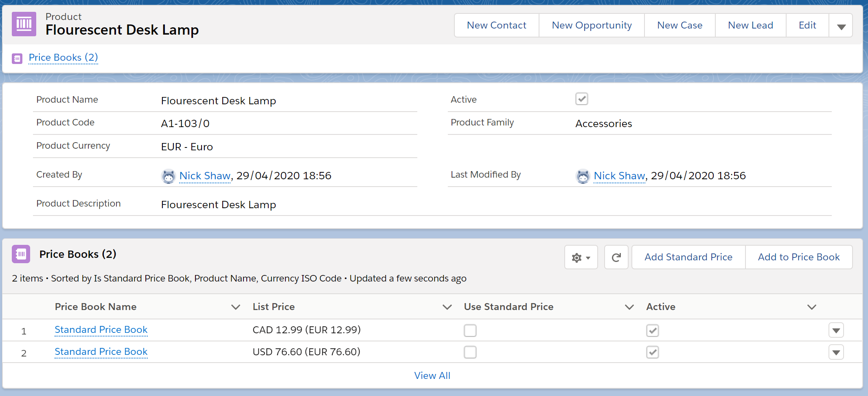This screenshot has height=396, width=868.
Task: Click View All link under Price Books
Action: [432, 376]
